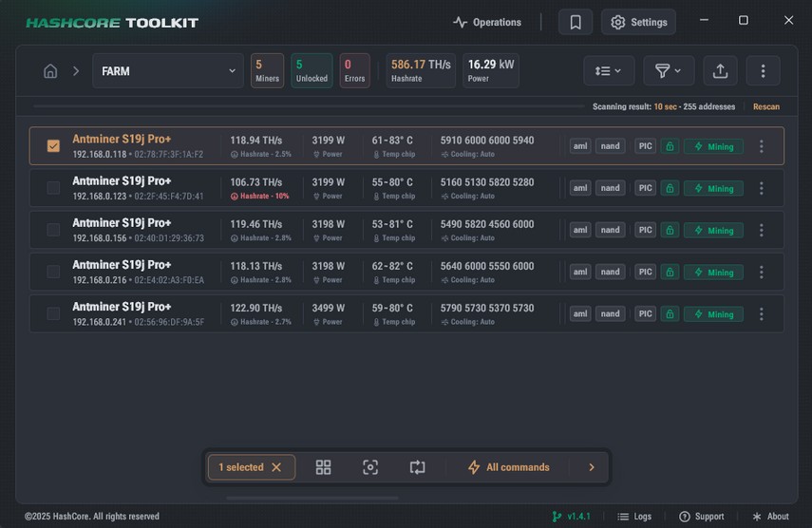Viewport: 812px width, 528px height.
Task: Open the three-dot menu for miner 192.168.0.156
Action: coord(761,230)
